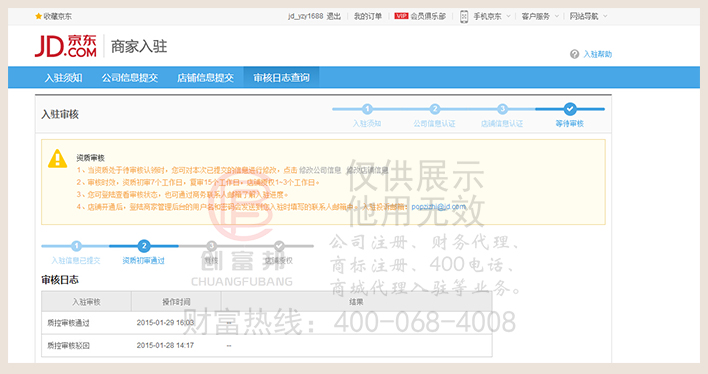Click the mobile phone icon beside 手机京东
Viewport: 708px width, 374px height.
pos(464,17)
